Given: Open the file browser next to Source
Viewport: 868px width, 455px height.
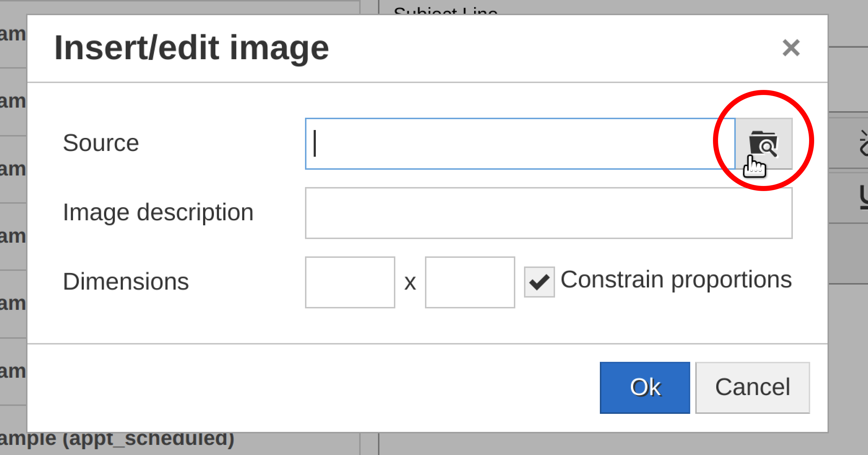Looking at the screenshot, I should pyautogui.click(x=764, y=143).
